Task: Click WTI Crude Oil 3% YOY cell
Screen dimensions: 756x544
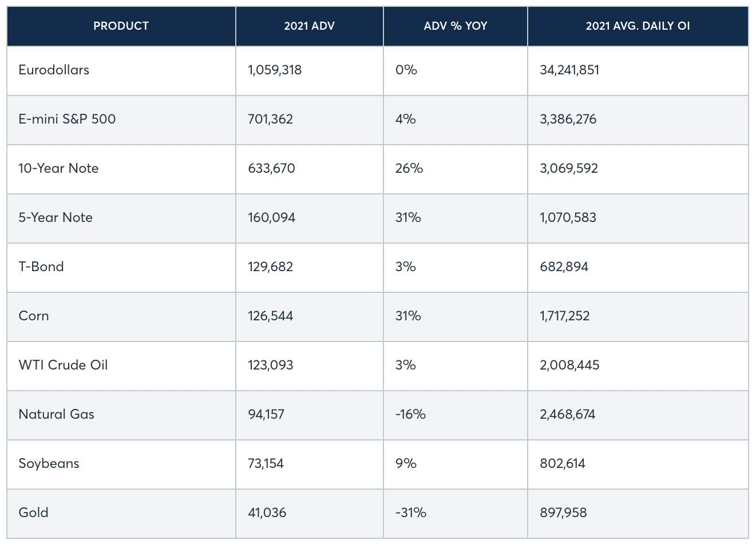Action: point(456,366)
